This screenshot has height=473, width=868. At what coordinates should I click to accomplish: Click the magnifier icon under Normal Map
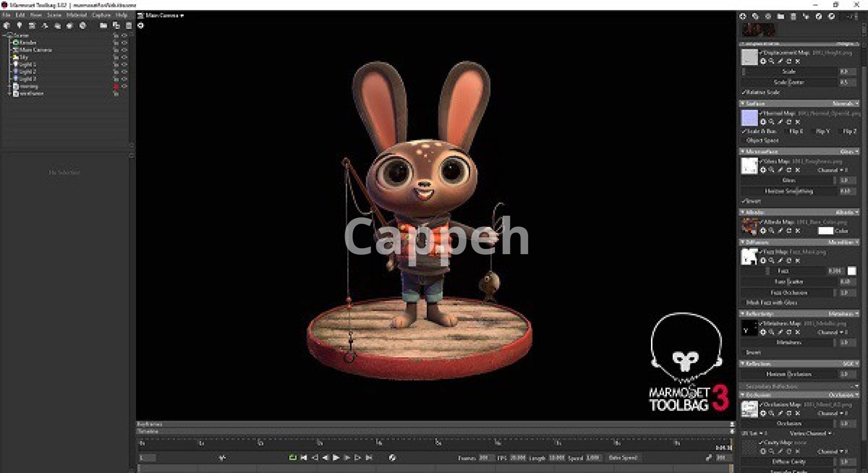point(772,122)
